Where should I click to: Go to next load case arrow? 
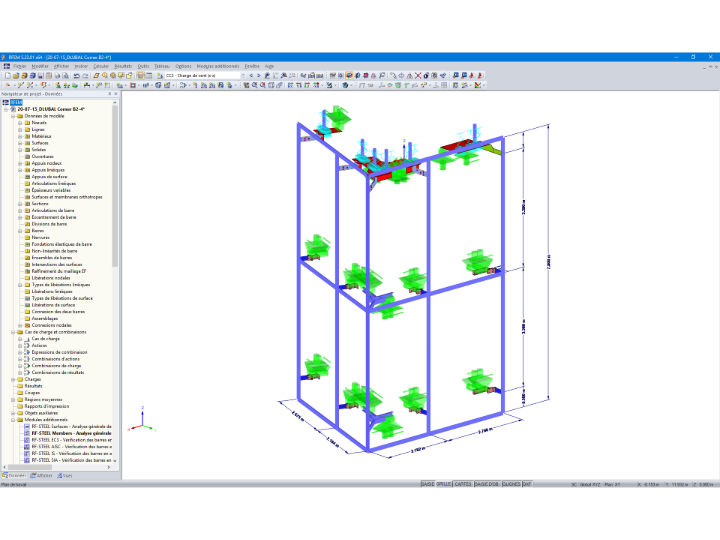tap(259, 75)
